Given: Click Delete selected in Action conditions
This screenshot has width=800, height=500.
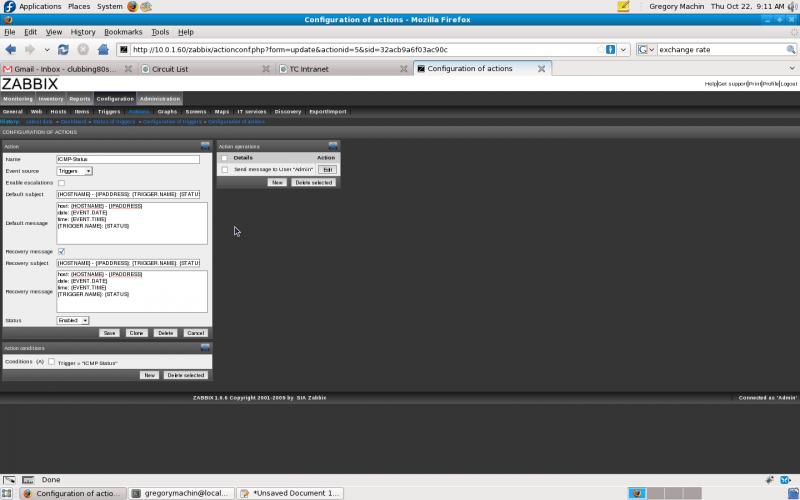Looking at the screenshot, I should coord(186,376).
